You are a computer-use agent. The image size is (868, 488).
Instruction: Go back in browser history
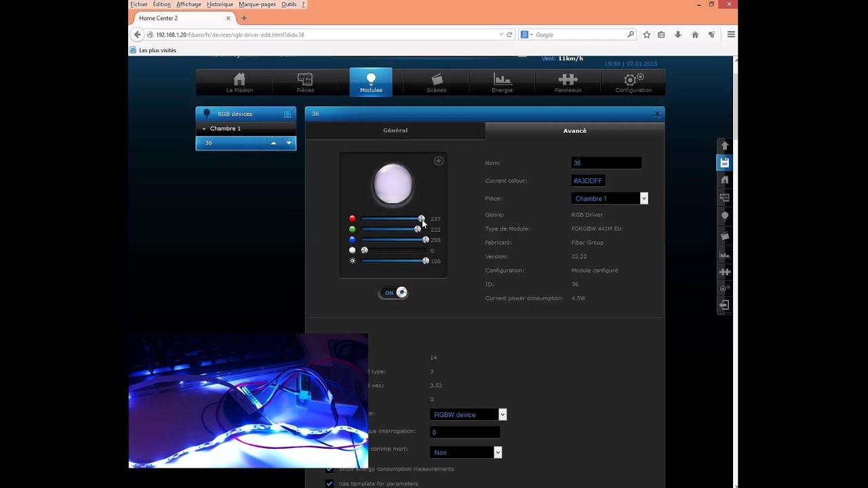click(138, 35)
